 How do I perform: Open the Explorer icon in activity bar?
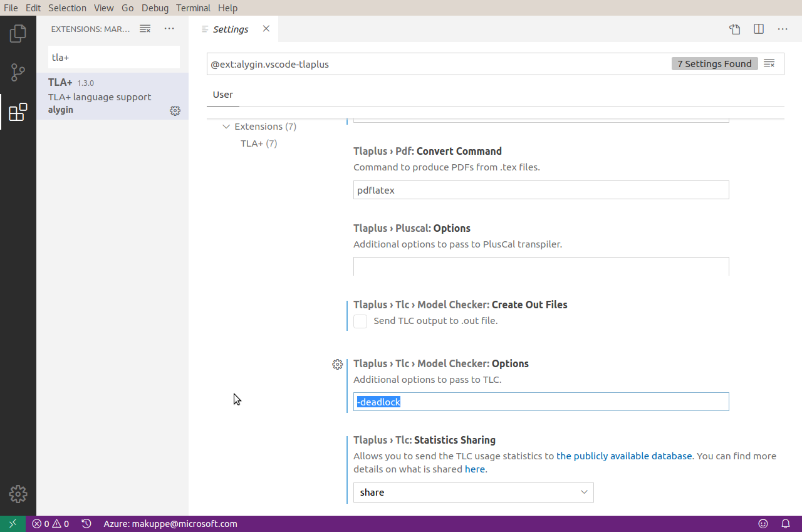coord(18,33)
